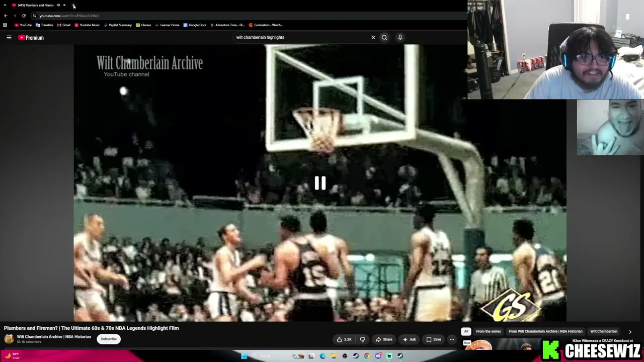Screen dimensions: 644x362
Task: Open the Learner Home bookmark
Action: [167, 25]
